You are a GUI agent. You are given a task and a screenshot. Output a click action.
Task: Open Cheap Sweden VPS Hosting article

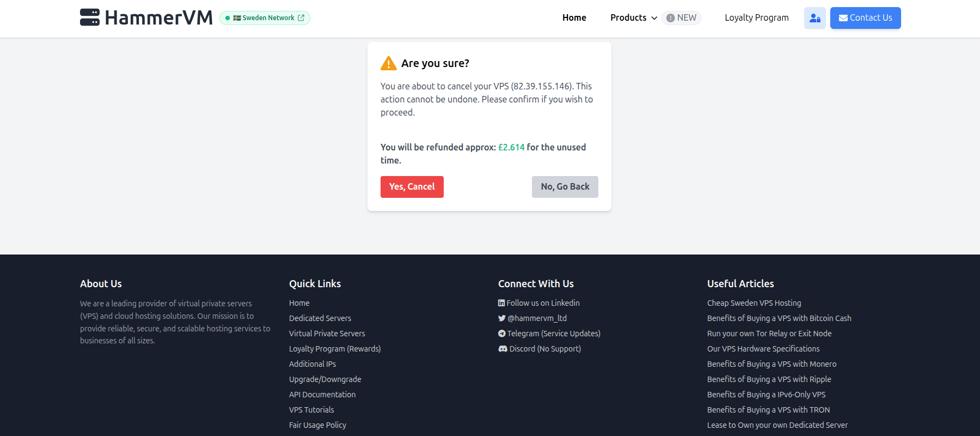coord(754,303)
